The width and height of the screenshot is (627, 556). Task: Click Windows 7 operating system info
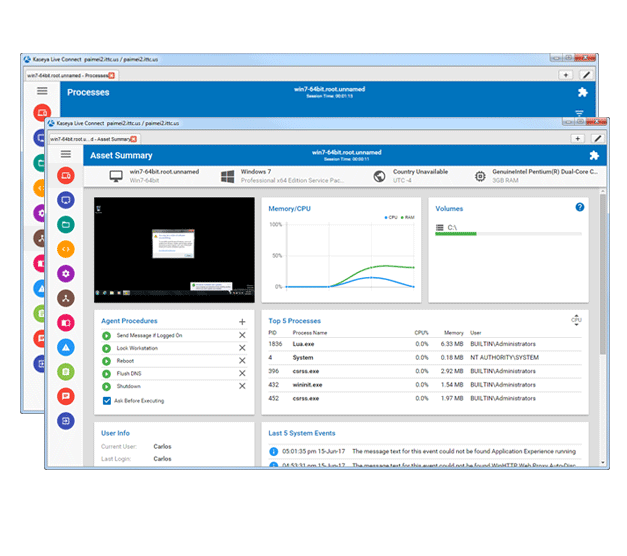282,176
